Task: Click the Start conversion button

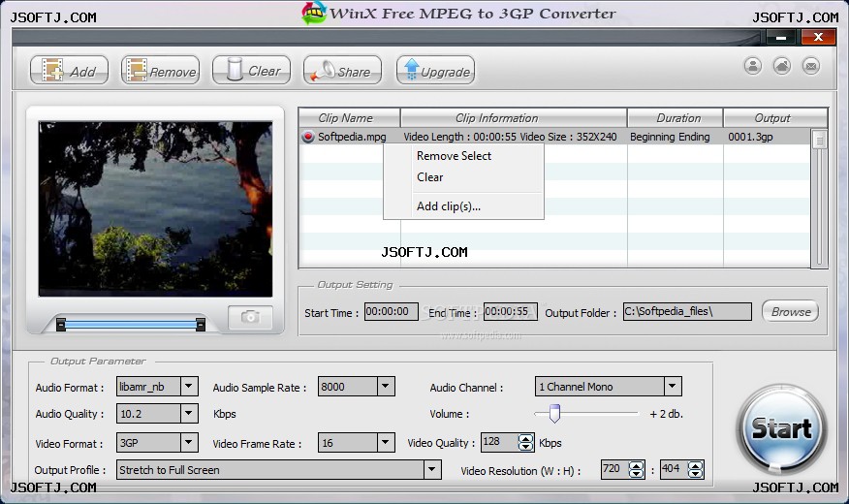Action: (781, 428)
